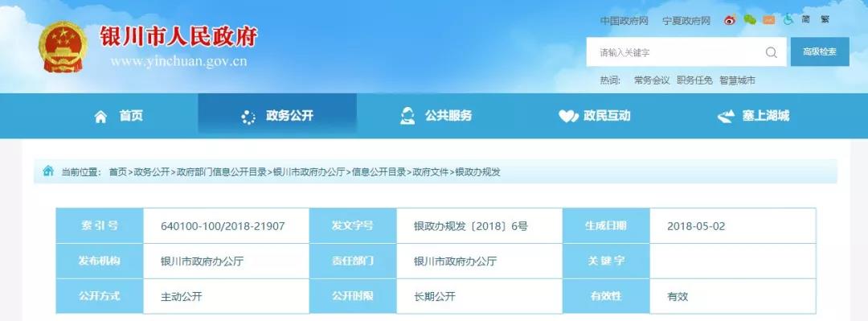This screenshot has height=321, width=868.
Task: Open the Weibo icon link
Action: [x=730, y=20]
